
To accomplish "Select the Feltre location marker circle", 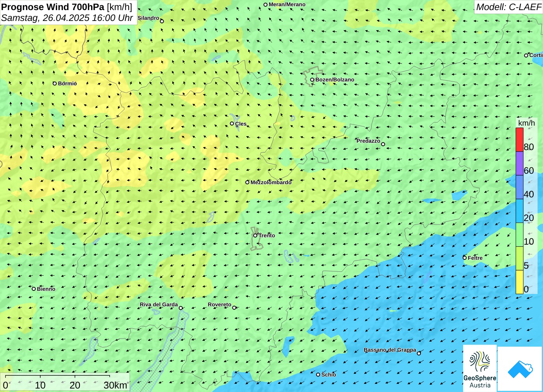I will (465, 258).
